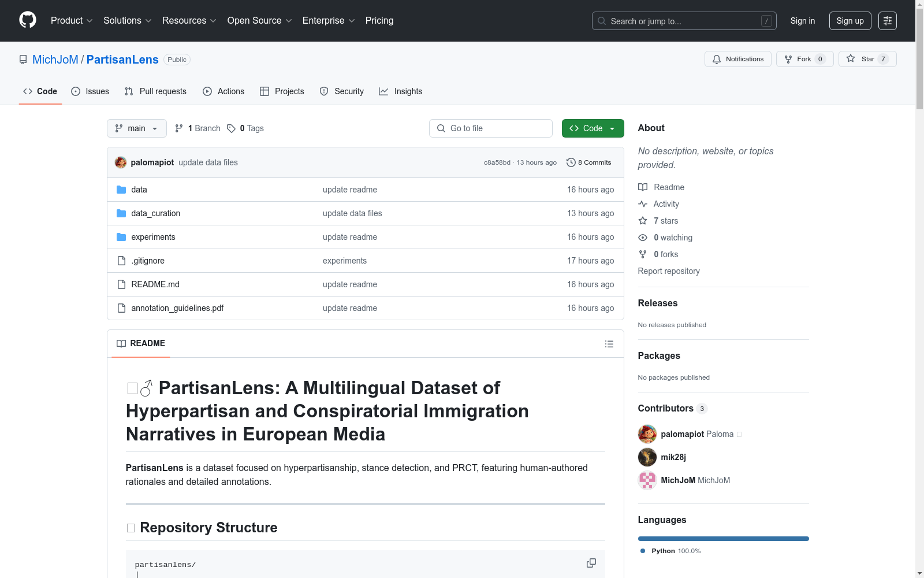Click the Go to file input

click(491, 128)
